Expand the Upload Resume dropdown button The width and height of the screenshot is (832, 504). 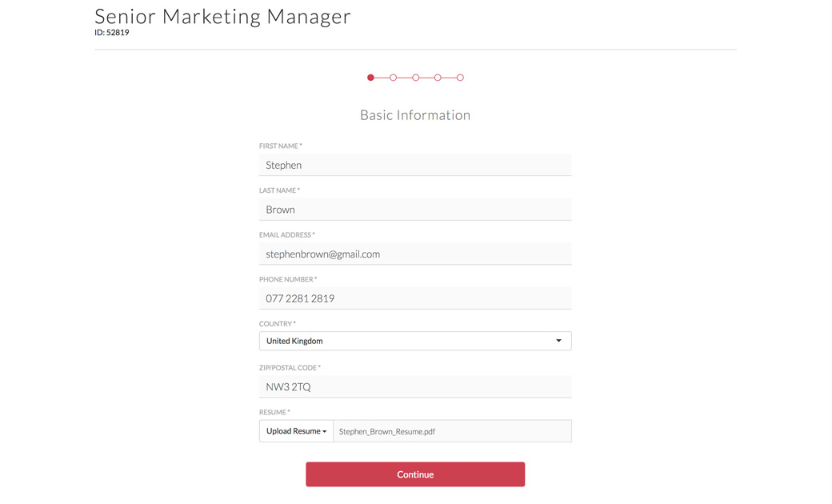pyautogui.click(x=296, y=431)
